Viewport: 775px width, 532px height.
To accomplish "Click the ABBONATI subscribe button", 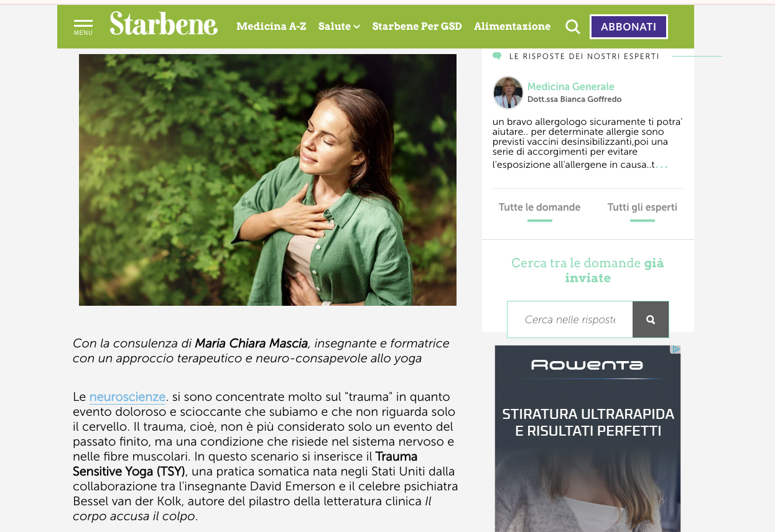I will (x=628, y=27).
